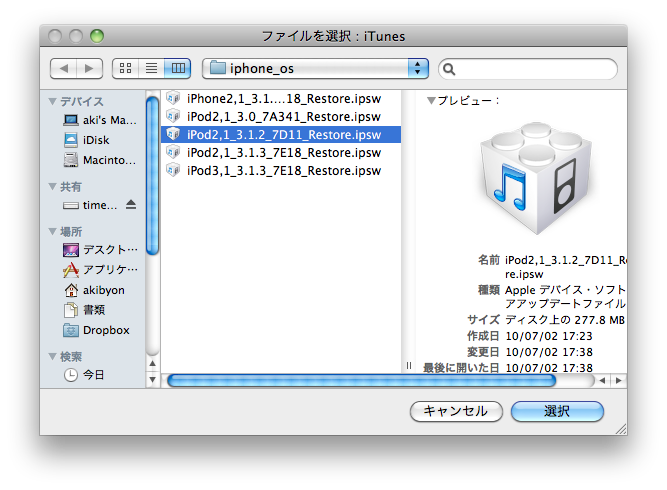Click the sidebar scroll up arrow
The image size is (667, 490).
[152, 364]
